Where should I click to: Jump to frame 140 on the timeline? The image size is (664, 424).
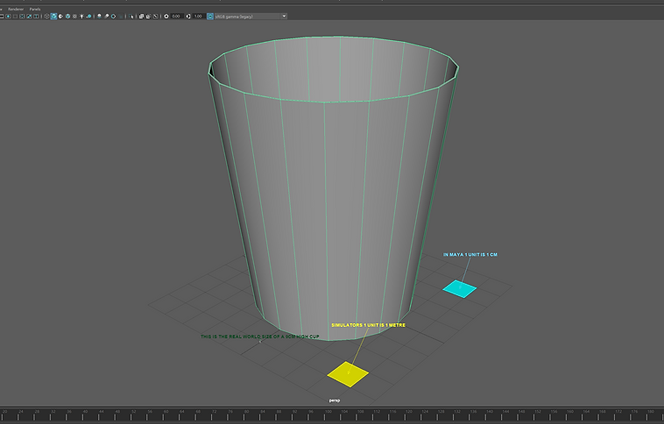coord(490,412)
